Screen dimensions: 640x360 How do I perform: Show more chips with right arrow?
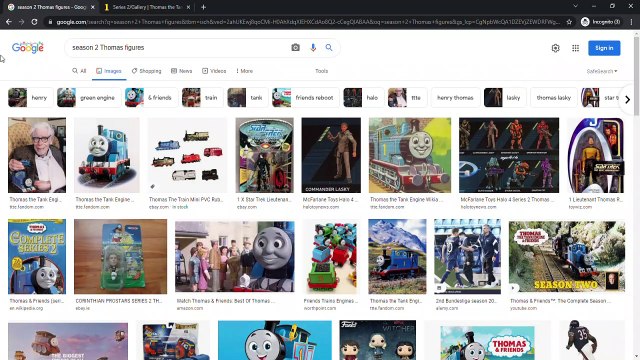coord(627,100)
